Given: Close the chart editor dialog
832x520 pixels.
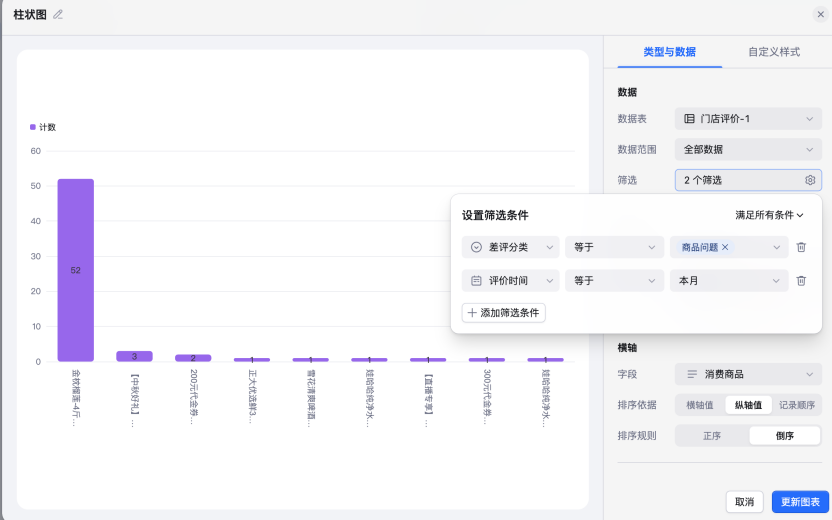Looking at the screenshot, I should click(820, 14).
